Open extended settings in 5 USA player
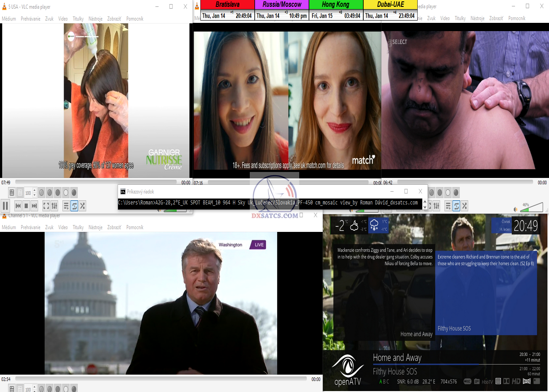Image resolution: width=549 pixels, height=392 pixels. 54,206
